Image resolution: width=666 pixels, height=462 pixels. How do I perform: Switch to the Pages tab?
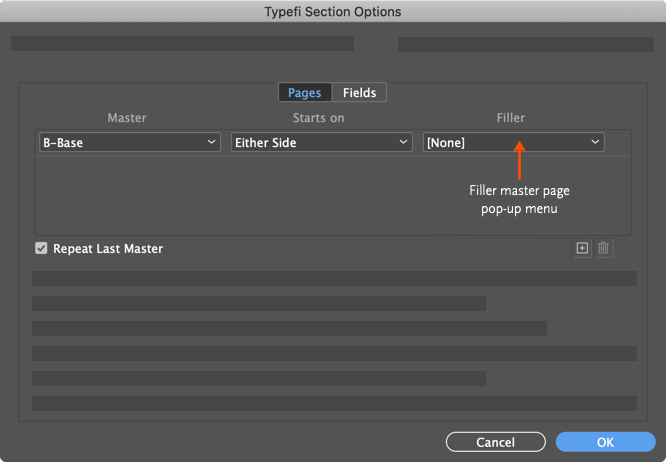[305, 93]
